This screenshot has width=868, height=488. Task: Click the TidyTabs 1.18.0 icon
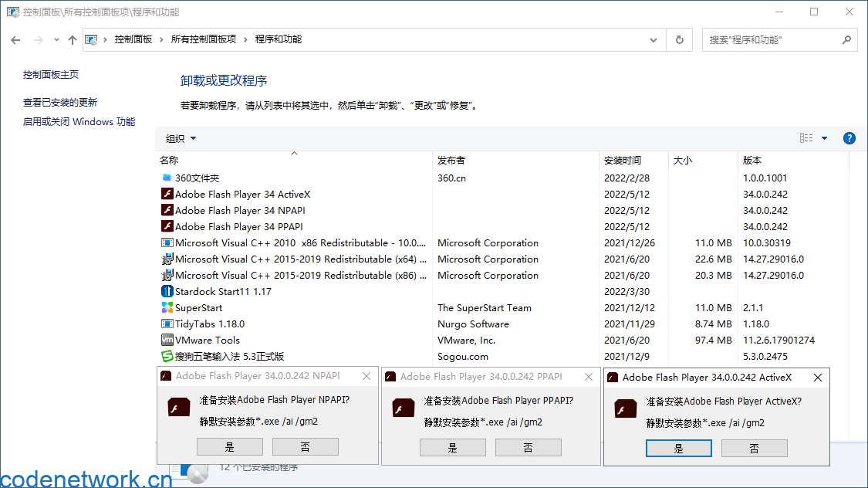[x=167, y=324]
